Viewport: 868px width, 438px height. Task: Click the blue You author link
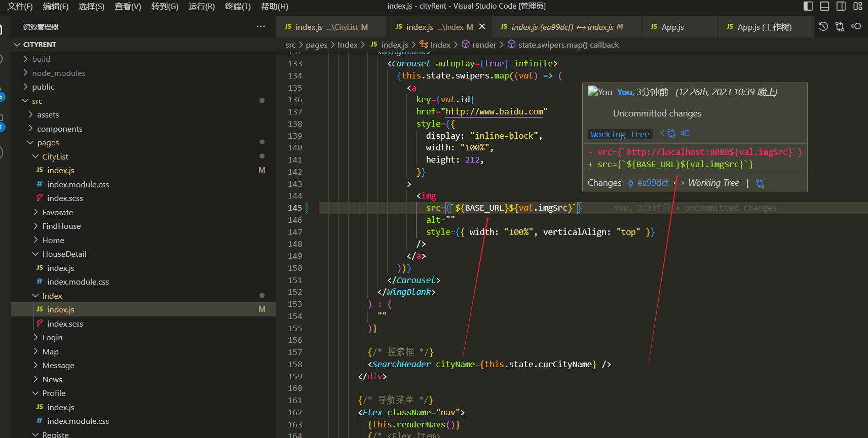coord(624,92)
